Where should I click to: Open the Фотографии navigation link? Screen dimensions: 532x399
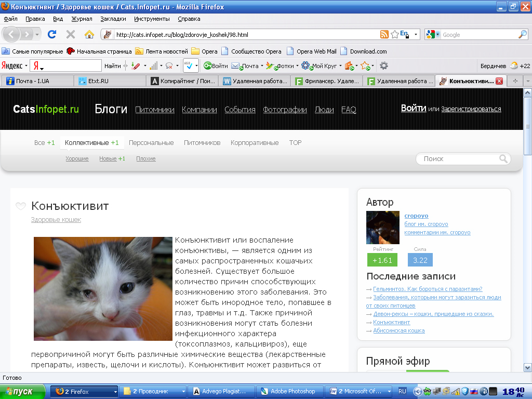285,110
